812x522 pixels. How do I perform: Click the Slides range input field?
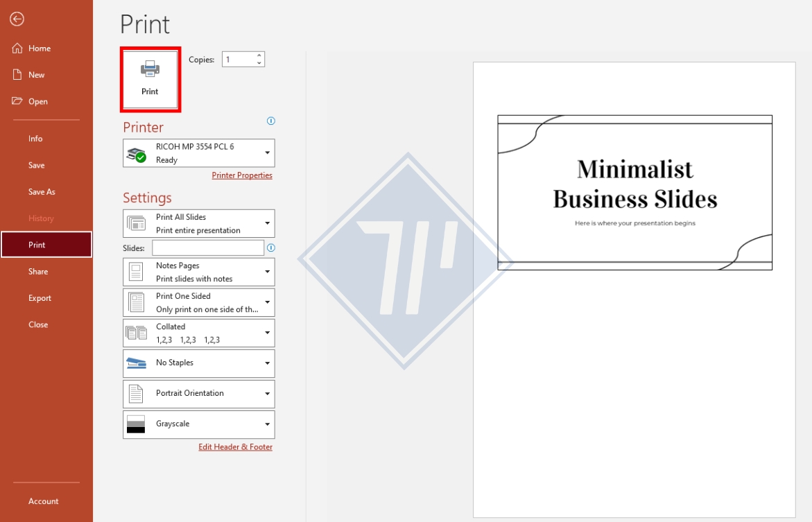tap(208, 248)
